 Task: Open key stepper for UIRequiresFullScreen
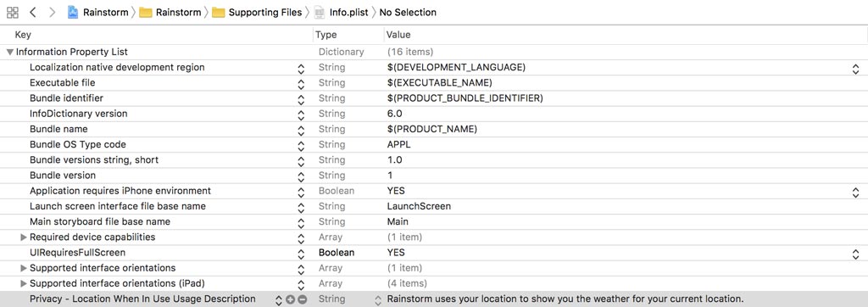click(301, 254)
